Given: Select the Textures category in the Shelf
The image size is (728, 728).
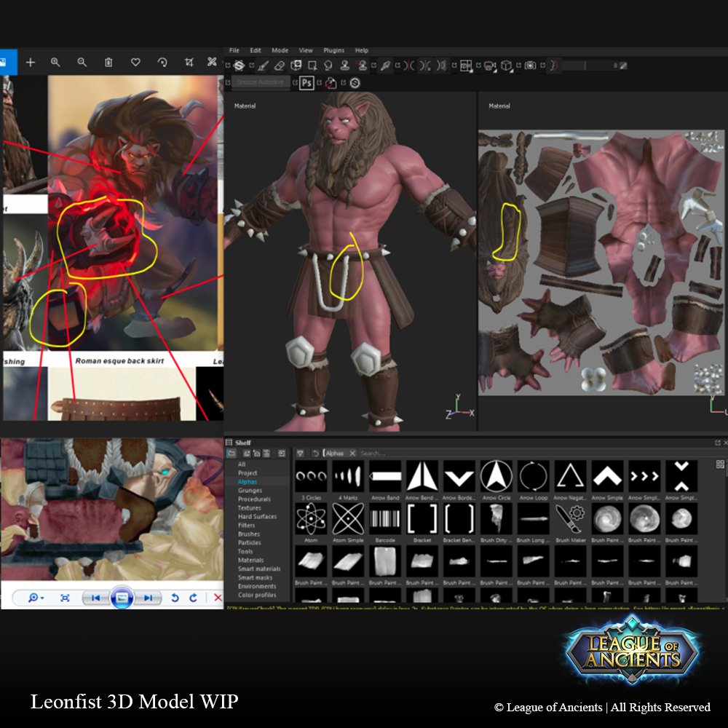Looking at the screenshot, I should 249,508.
